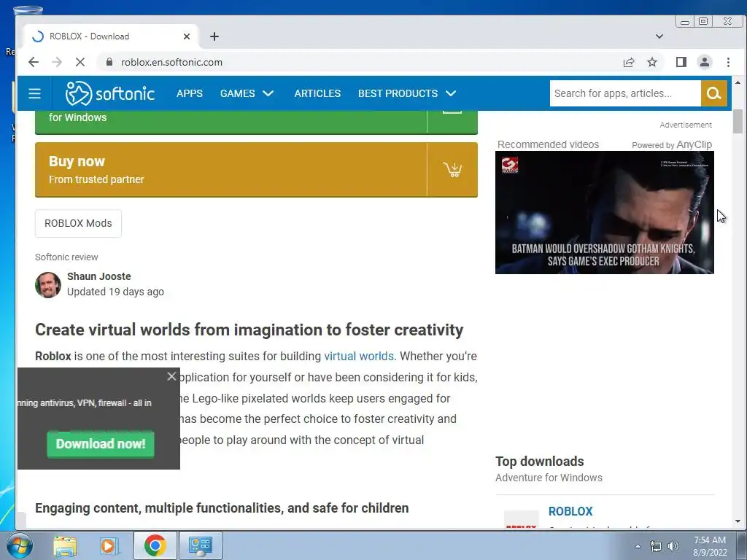Image resolution: width=747 pixels, height=560 pixels.
Task: Open the Shaun Jooste author link
Action: click(99, 276)
